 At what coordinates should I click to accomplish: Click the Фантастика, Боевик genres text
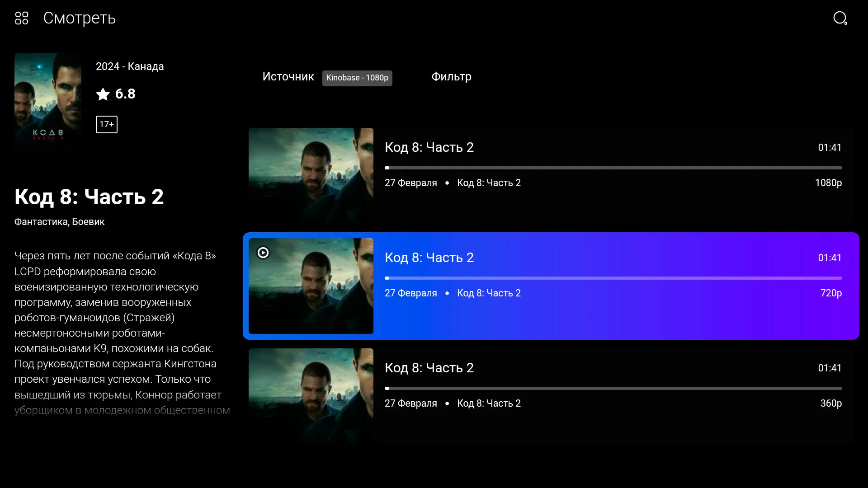tap(59, 222)
